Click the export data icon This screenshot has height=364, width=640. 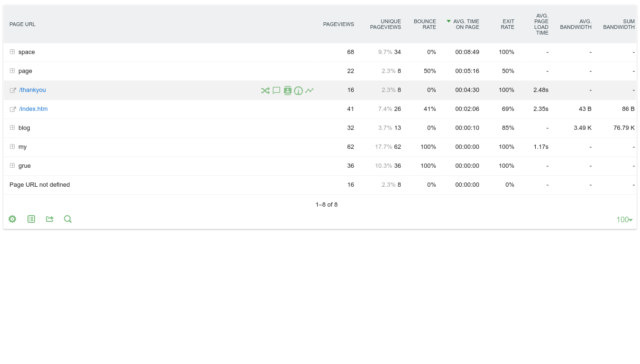point(49,219)
